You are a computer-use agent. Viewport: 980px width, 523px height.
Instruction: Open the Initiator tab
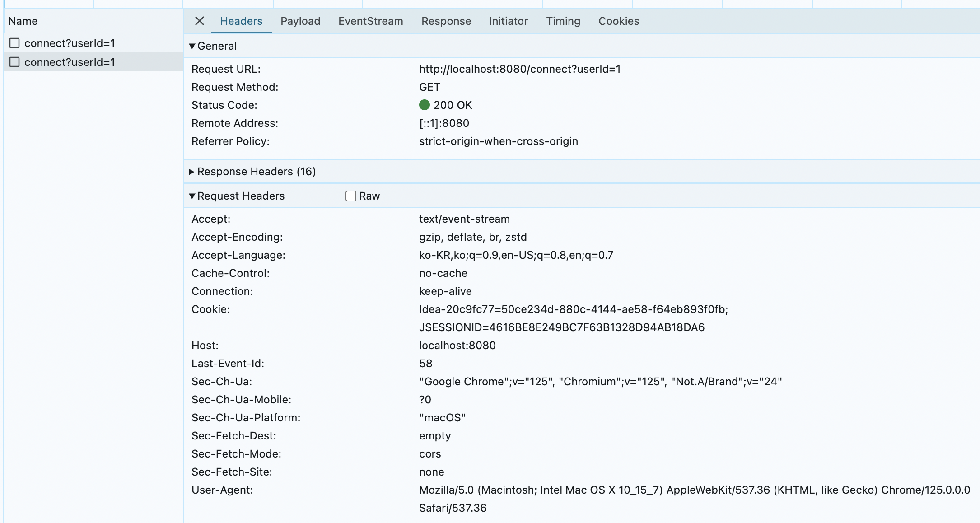pos(508,21)
